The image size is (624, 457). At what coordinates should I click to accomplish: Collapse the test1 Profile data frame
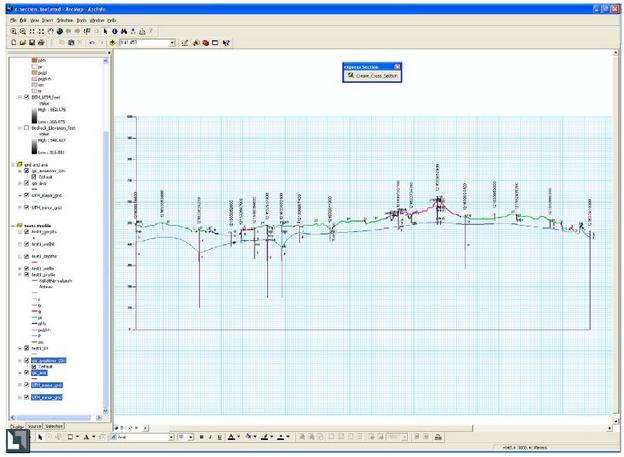13,226
